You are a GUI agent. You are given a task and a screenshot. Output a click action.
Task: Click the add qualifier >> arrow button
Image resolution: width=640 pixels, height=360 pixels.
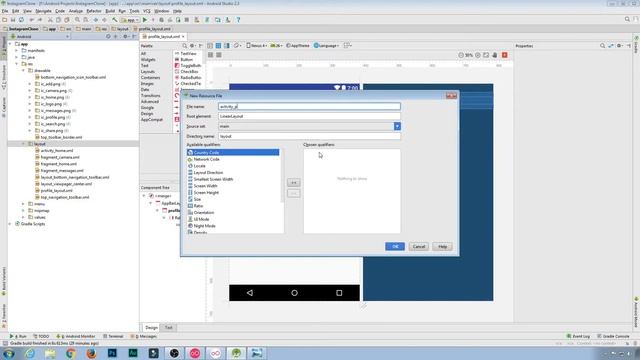coord(293,182)
